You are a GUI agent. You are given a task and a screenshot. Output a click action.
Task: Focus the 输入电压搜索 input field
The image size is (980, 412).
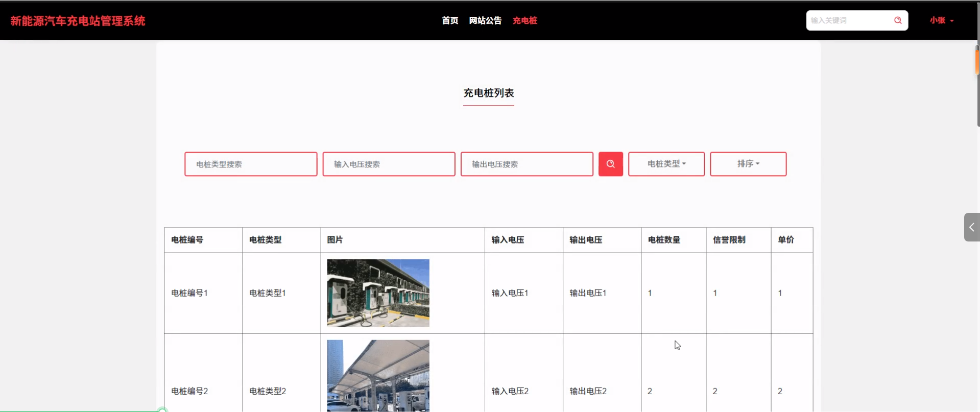coord(389,164)
